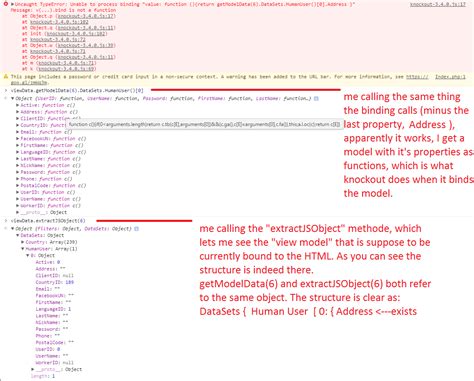This screenshot has width=474, height=381.
Task: Select the 'ClientID: null' value row
Action: (x=55, y=276)
